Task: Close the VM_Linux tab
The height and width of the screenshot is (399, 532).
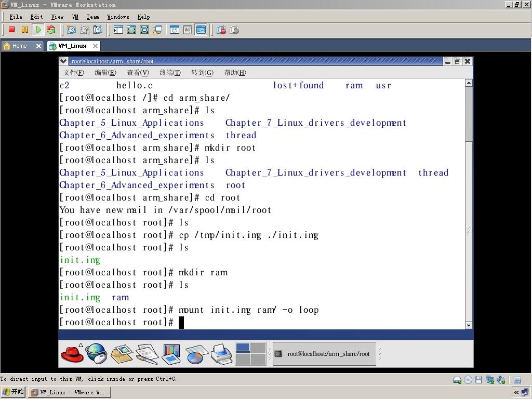Action: tap(96, 46)
